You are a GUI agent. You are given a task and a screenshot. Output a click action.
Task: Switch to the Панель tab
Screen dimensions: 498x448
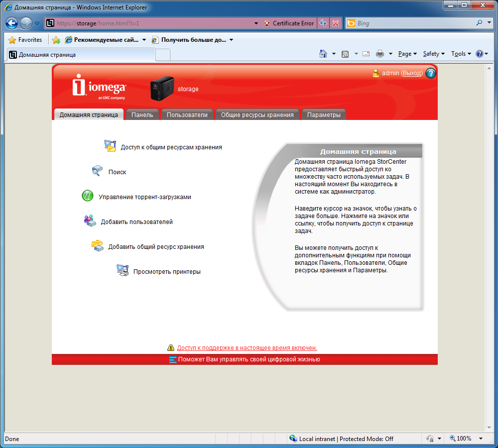pos(142,115)
